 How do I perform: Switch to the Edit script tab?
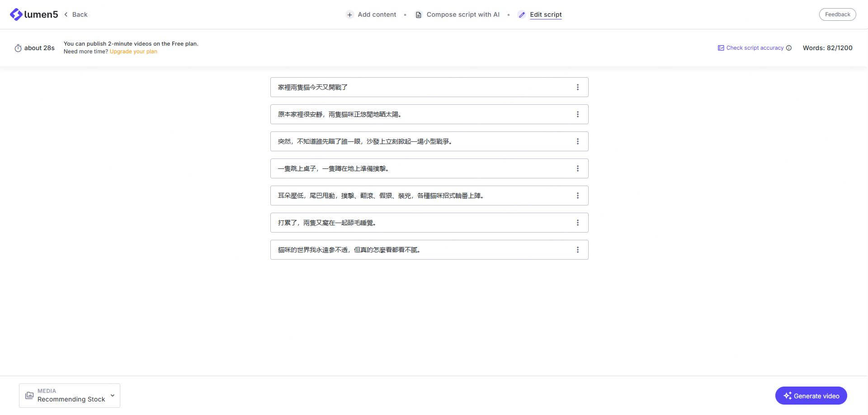[546, 14]
